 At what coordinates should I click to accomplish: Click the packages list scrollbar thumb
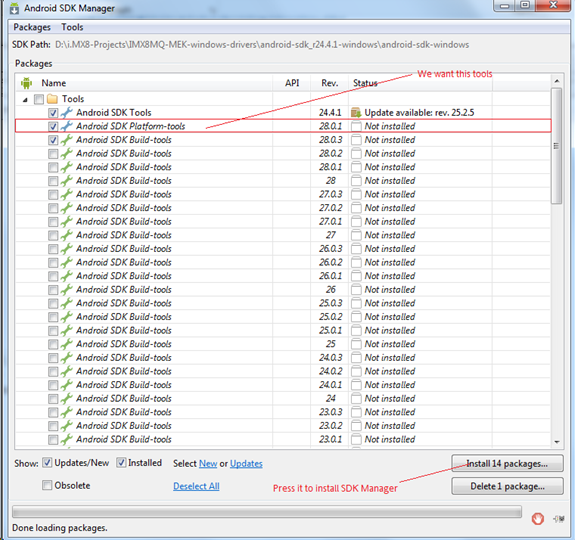coord(557,146)
